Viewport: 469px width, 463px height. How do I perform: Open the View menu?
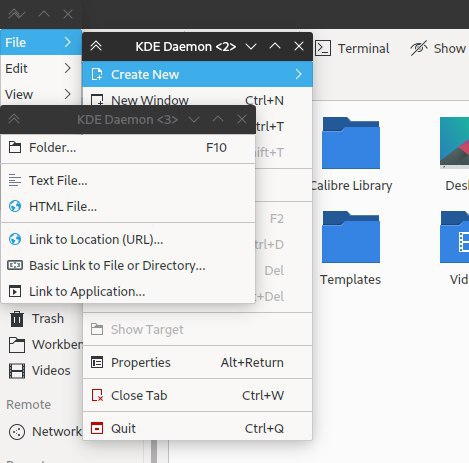41,94
